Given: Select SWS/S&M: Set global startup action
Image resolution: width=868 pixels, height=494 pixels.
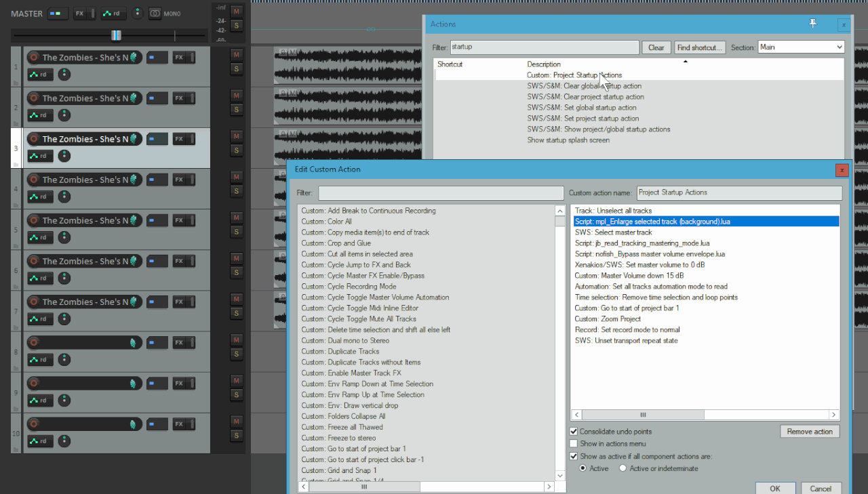Looking at the screenshot, I should pos(582,108).
